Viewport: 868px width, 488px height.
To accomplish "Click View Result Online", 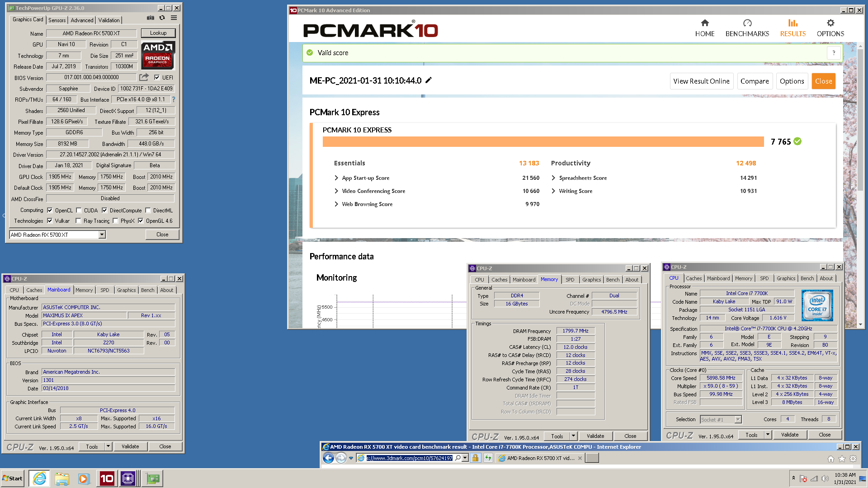I will (x=701, y=81).
